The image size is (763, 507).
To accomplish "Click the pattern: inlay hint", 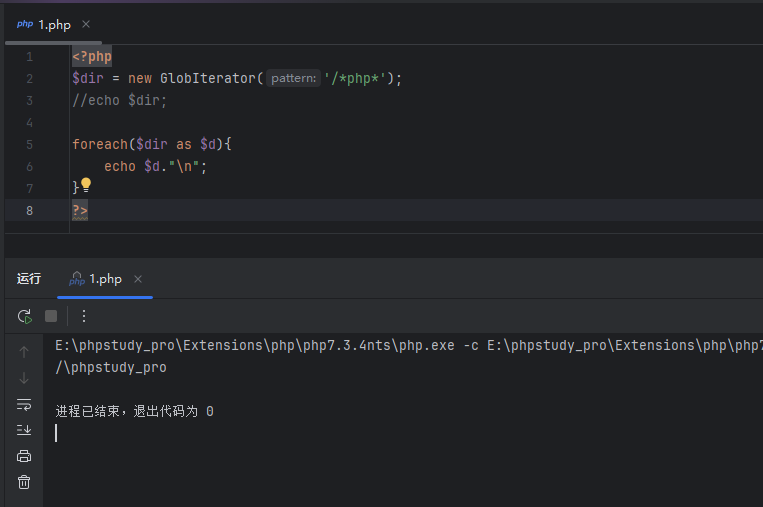I will pyautogui.click(x=294, y=78).
